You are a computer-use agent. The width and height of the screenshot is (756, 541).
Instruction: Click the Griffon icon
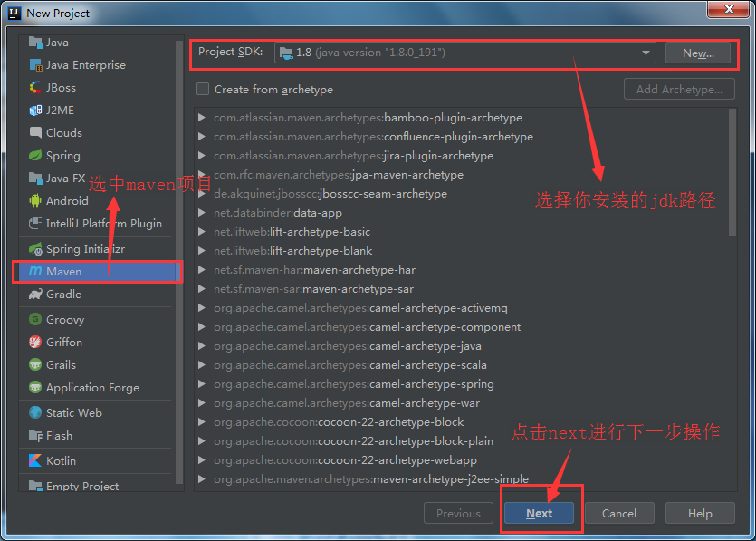(35, 343)
